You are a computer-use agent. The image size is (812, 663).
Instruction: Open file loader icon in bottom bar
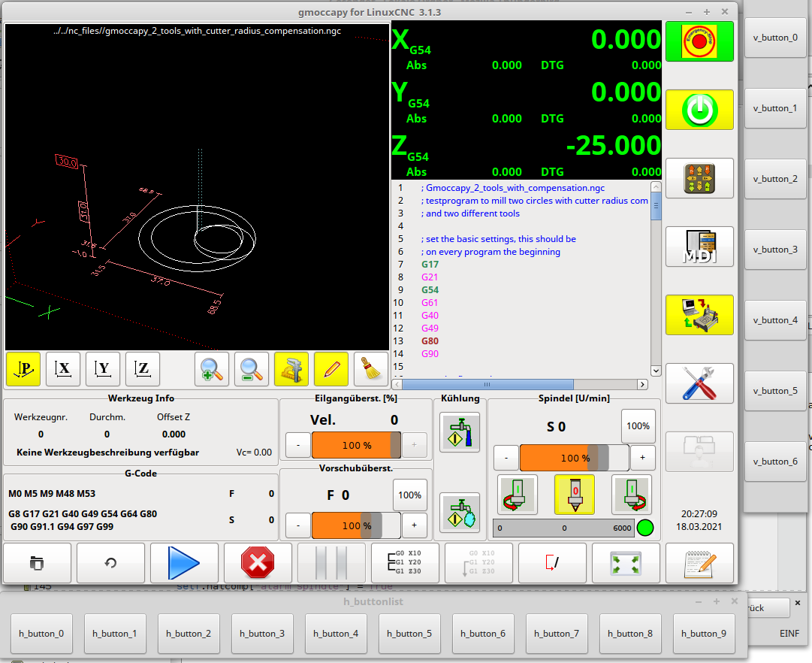click(37, 563)
